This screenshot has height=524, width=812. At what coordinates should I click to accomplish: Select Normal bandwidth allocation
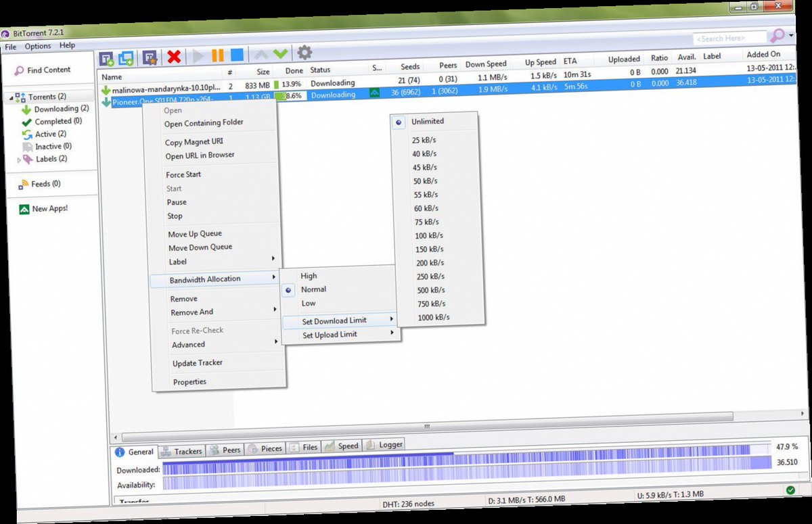(x=314, y=289)
